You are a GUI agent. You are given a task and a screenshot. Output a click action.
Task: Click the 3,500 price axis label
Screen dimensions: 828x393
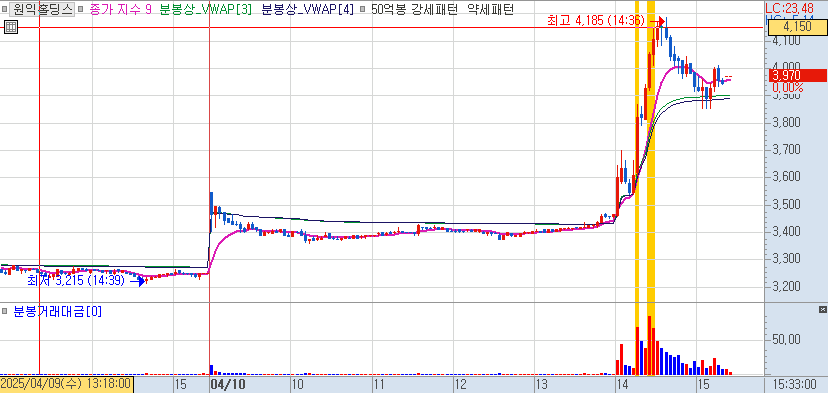(786, 204)
